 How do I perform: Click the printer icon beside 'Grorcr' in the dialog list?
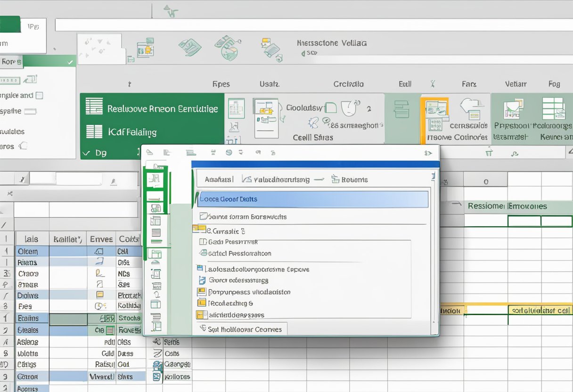point(202,280)
